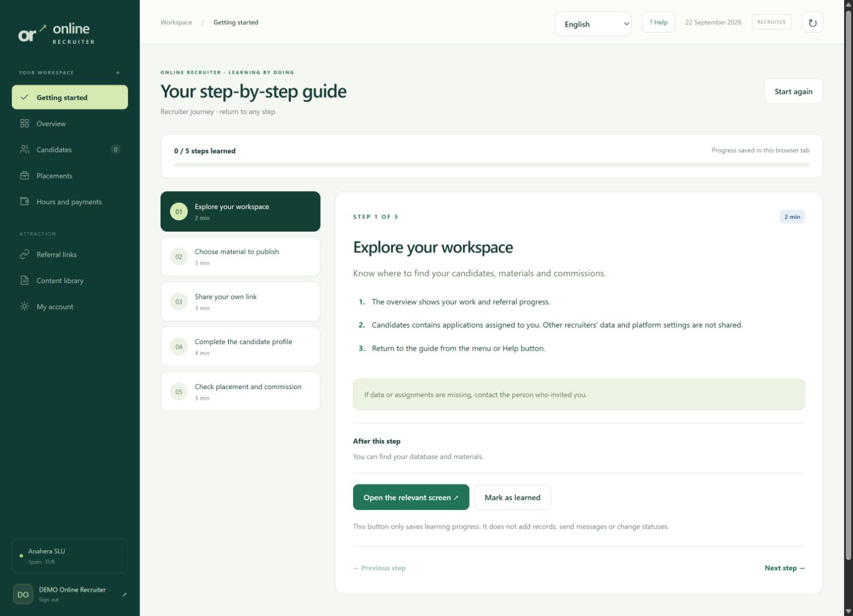
Task: Click the Next step link
Action: 785,568
